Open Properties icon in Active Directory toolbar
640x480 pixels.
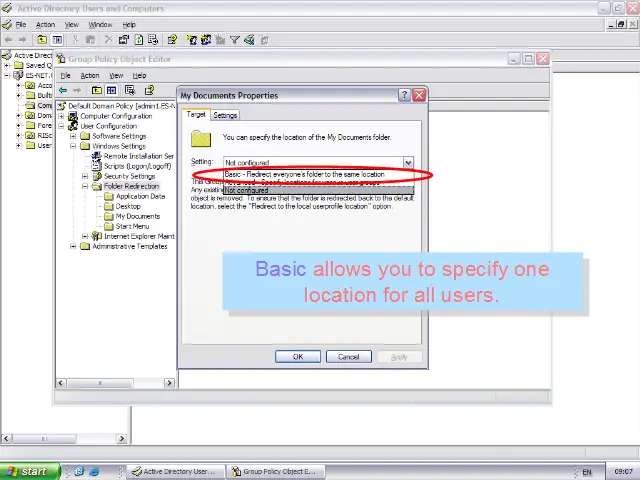(124, 40)
